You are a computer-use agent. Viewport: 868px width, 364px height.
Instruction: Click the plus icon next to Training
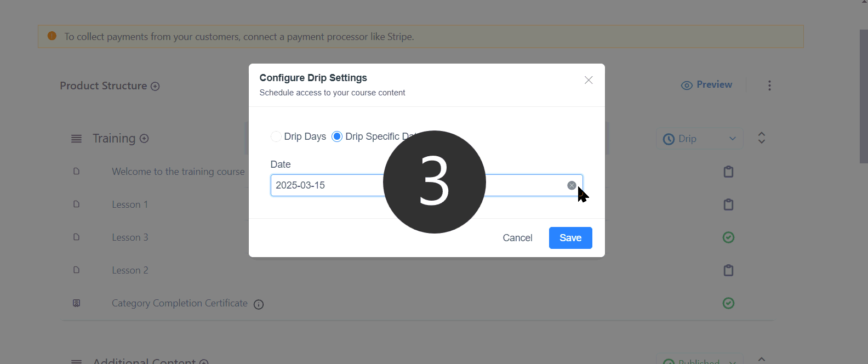pos(144,139)
